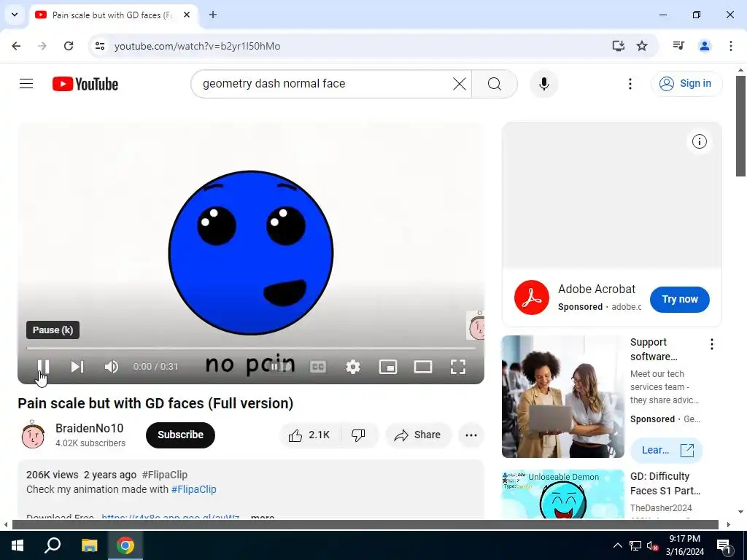Viewport: 747px width, 560px height.
Task: Open Support software ad thumbnail
Action: [563, 397]
